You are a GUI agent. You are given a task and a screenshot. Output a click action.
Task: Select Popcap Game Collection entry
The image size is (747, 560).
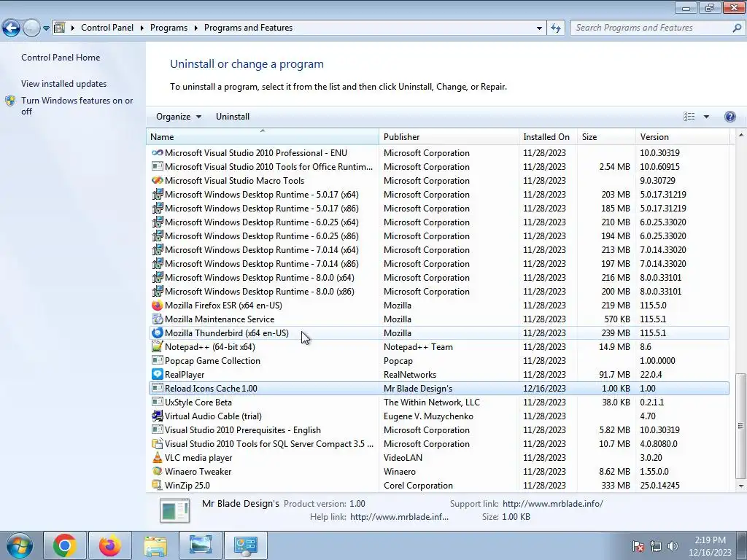438,360
